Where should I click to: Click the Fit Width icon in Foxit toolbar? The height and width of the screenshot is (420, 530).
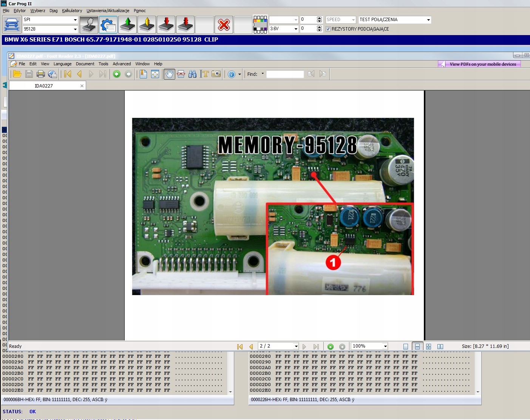[x=155, y=74]
